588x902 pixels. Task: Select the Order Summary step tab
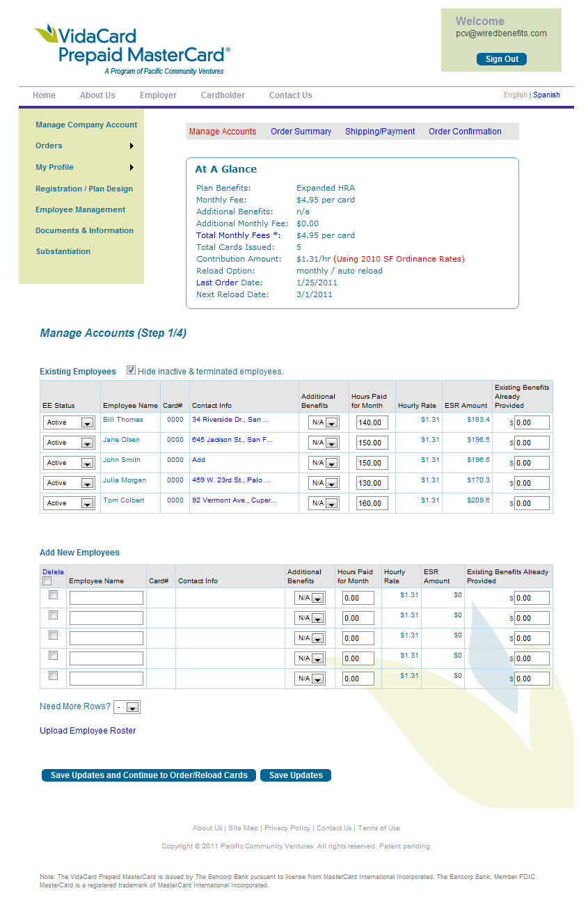click(x=301, y=132)
